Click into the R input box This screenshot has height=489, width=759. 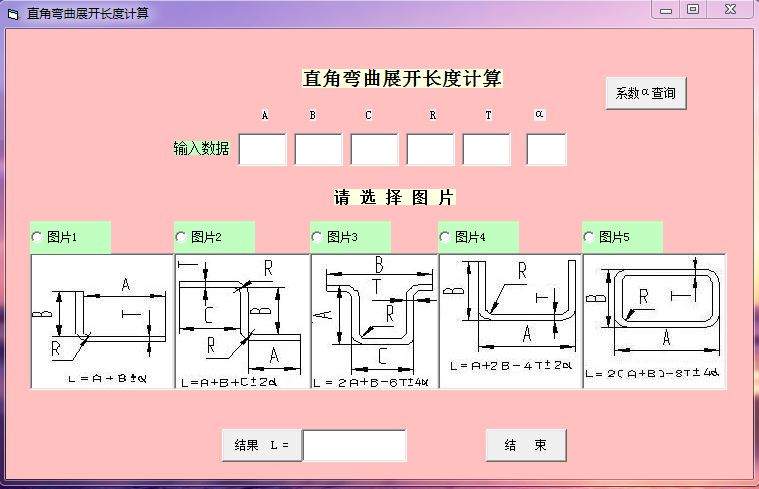(430, 150)
